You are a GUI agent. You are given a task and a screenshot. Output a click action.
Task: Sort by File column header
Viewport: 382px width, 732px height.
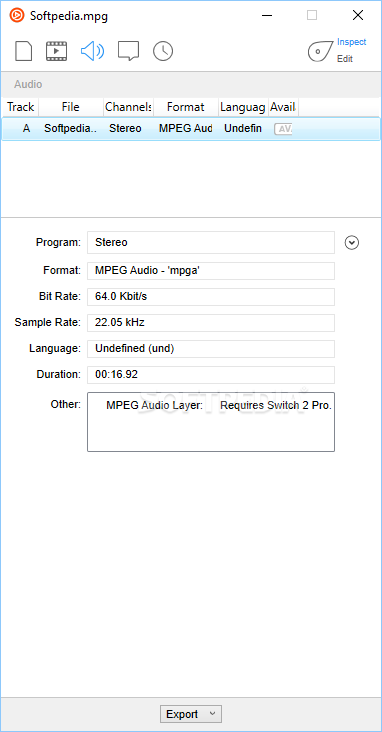click(71, 107)
